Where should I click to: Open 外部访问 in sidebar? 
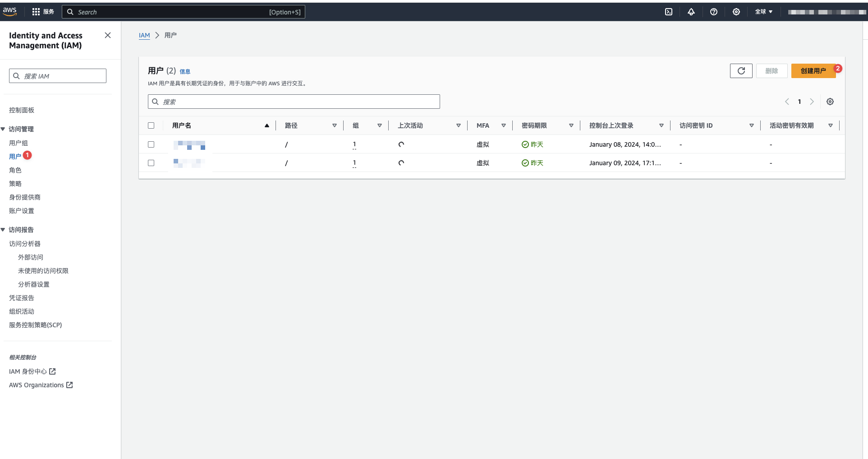tap(31, 257)
